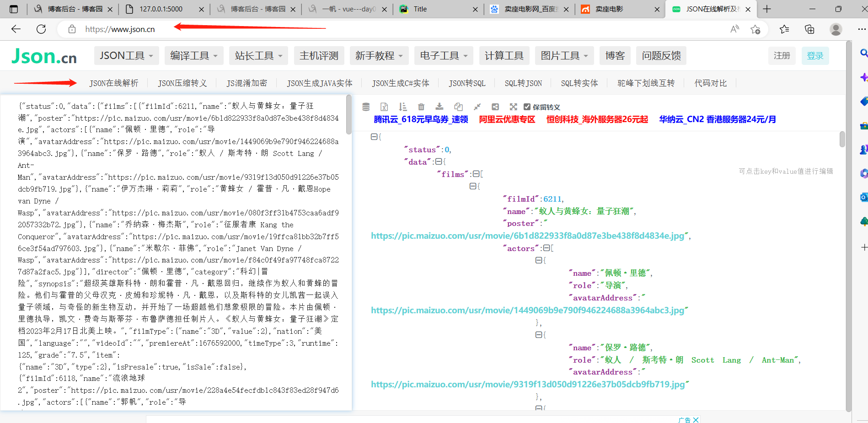Open the JSON工具 dropdown menu
Image resolution: width=868 pixels, height=423 pixels.
[127, 56]
